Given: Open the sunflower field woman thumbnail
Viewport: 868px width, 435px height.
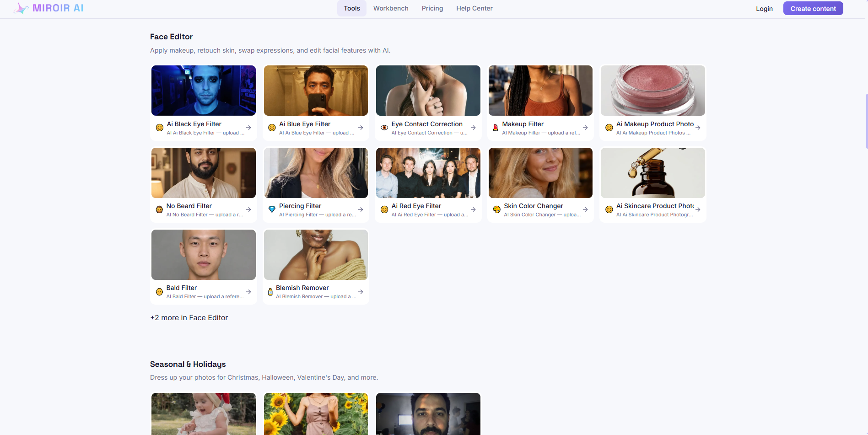Looking at the screenshot, I should (x=316, y=414).
